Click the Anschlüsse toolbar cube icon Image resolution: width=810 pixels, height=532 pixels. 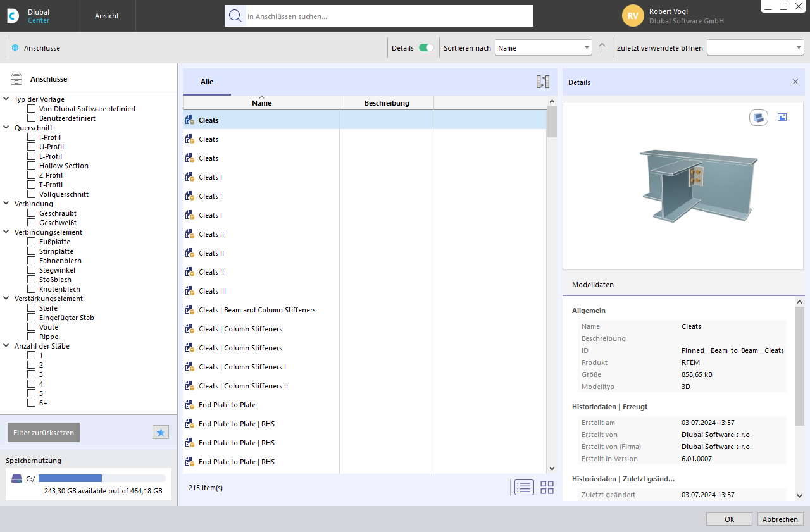(15, 48)
